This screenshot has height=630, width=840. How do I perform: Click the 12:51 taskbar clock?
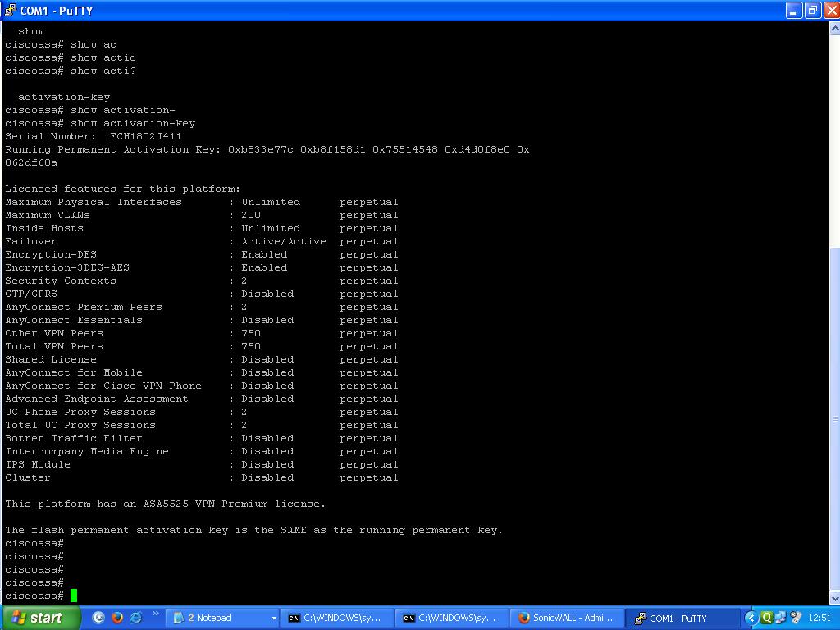(x=819, y=619)
